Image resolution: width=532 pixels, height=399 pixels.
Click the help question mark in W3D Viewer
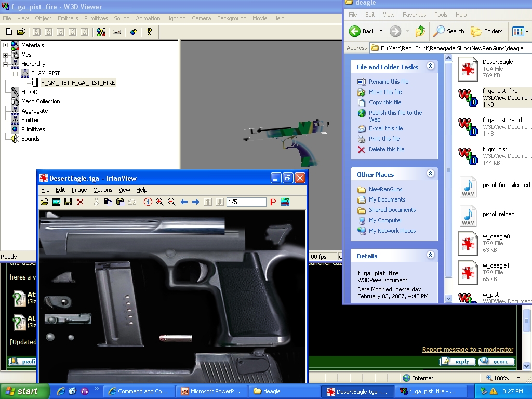point(149,32)
